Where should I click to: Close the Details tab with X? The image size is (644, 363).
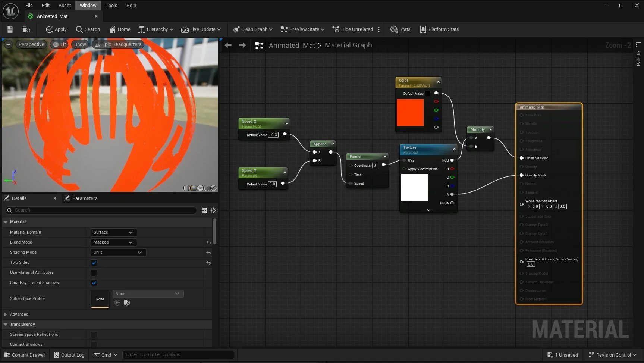(x=55, y=198)
